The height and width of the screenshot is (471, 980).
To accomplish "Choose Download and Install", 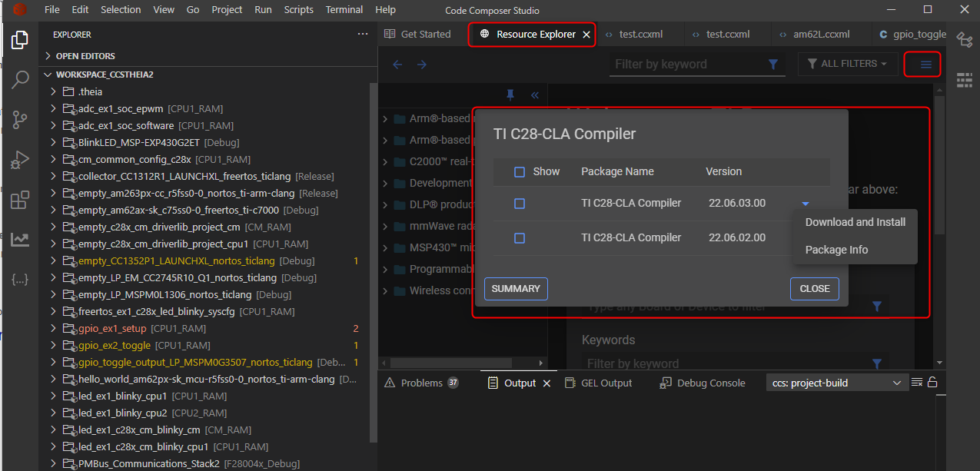I will 855,222.
